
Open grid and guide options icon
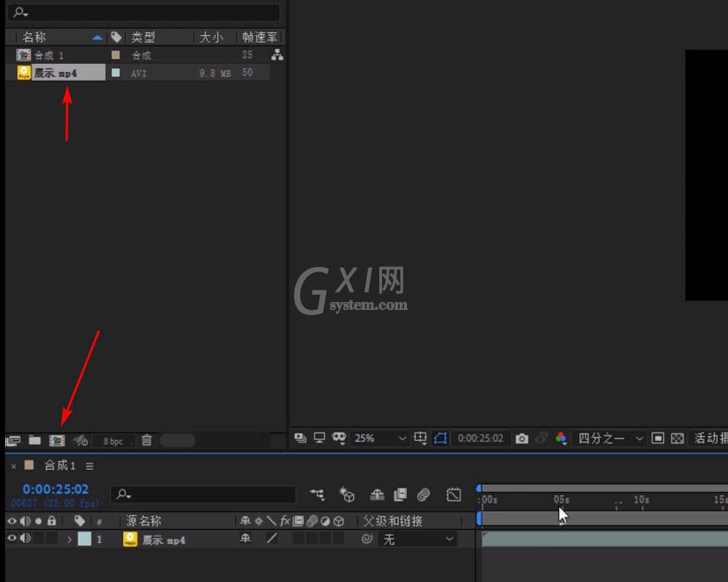(x=420, y=438)
